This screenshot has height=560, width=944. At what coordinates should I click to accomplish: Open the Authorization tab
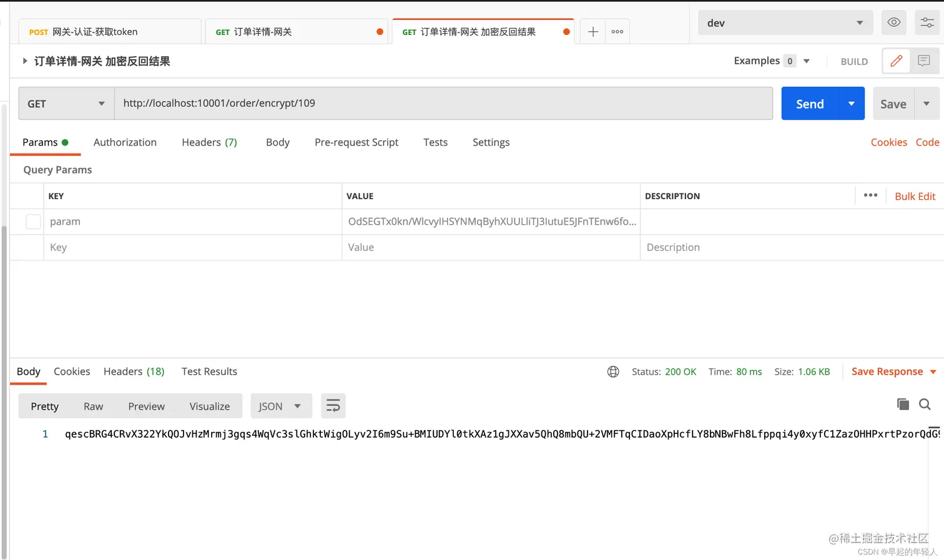coord(125,142)
